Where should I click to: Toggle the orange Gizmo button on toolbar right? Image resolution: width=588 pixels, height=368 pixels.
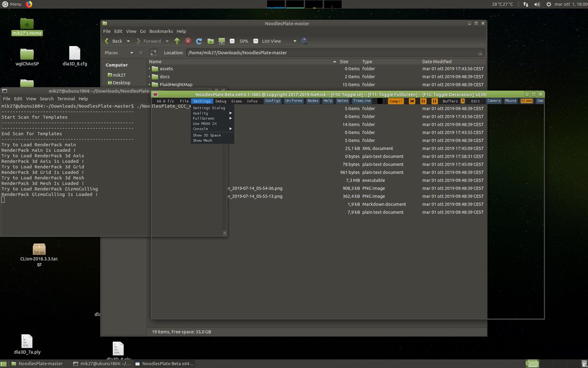click(x=527, y=101)
